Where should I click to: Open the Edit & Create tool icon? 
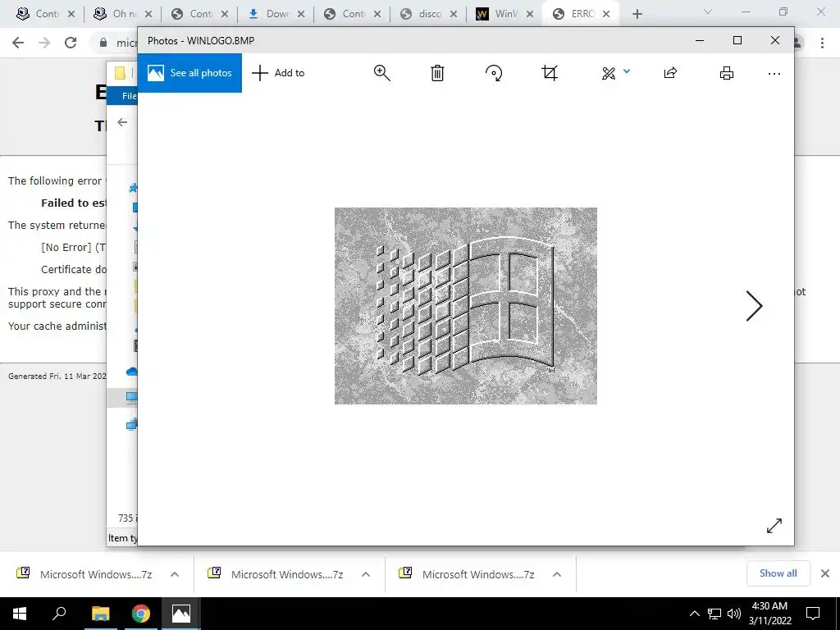609,73
